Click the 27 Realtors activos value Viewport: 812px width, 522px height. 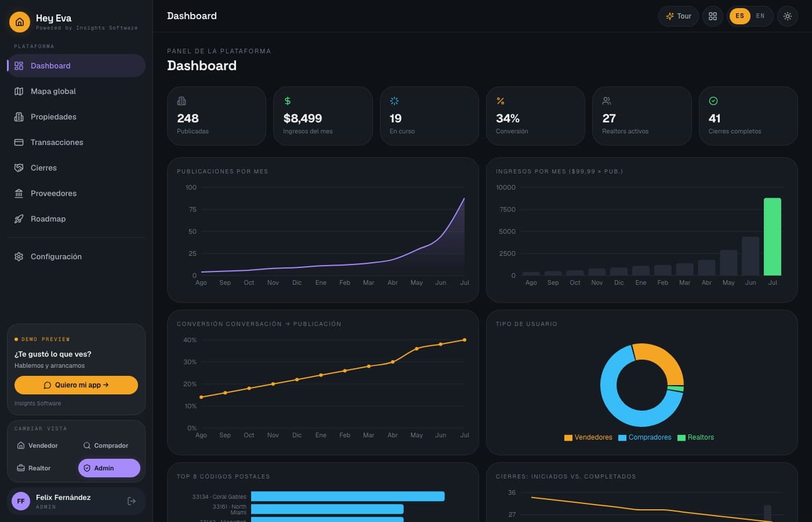pyautogui.click(x=609, y=118)
